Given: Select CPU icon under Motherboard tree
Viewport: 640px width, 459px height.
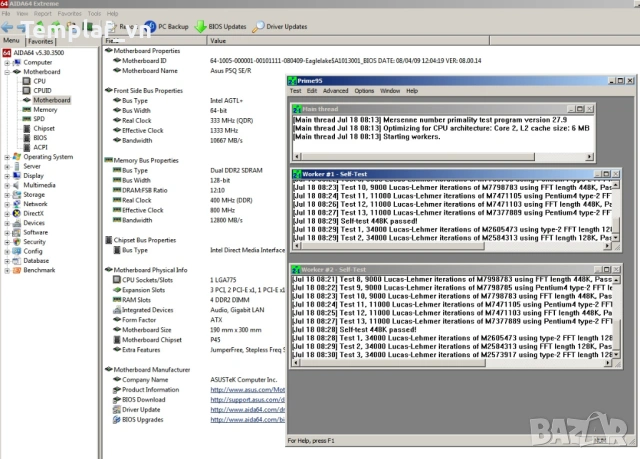Looking at the screenshot, I should 27,81.
